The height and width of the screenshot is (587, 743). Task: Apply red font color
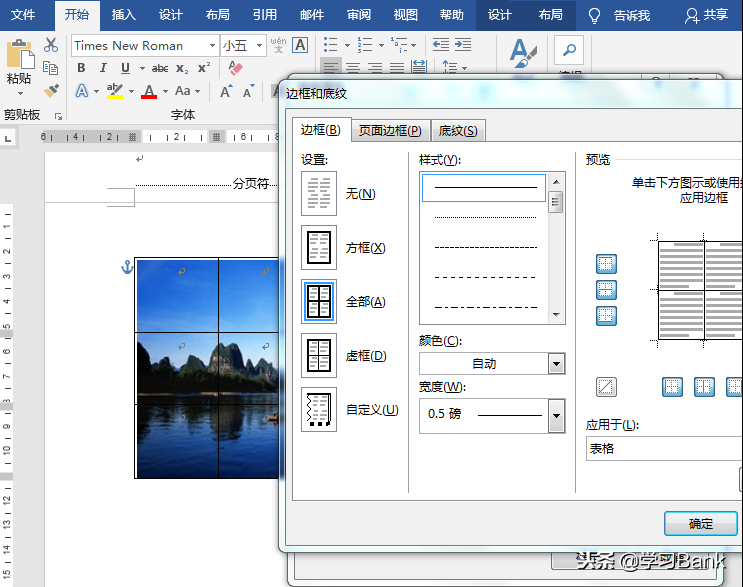coord(149,91)
